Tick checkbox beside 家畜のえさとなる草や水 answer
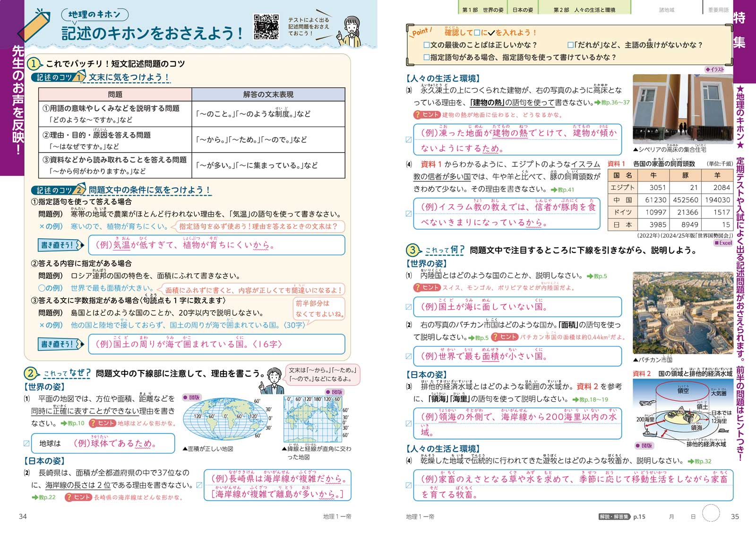Image resolution: width=756 pixels, height=535 pixels. click(x=409, y=485)
